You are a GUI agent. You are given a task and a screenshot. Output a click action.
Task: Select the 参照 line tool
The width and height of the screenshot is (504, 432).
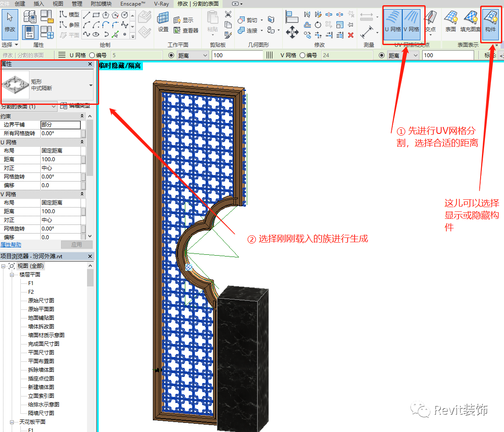pos(69,24)
